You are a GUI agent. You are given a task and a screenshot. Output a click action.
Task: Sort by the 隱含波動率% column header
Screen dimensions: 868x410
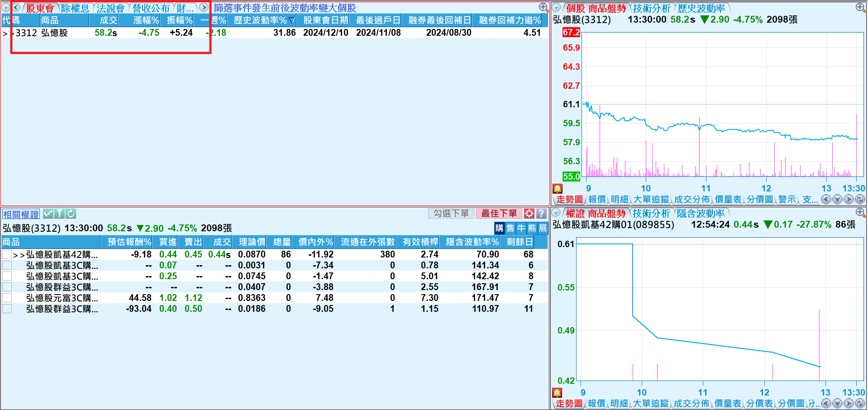click(x=472, y=242)
